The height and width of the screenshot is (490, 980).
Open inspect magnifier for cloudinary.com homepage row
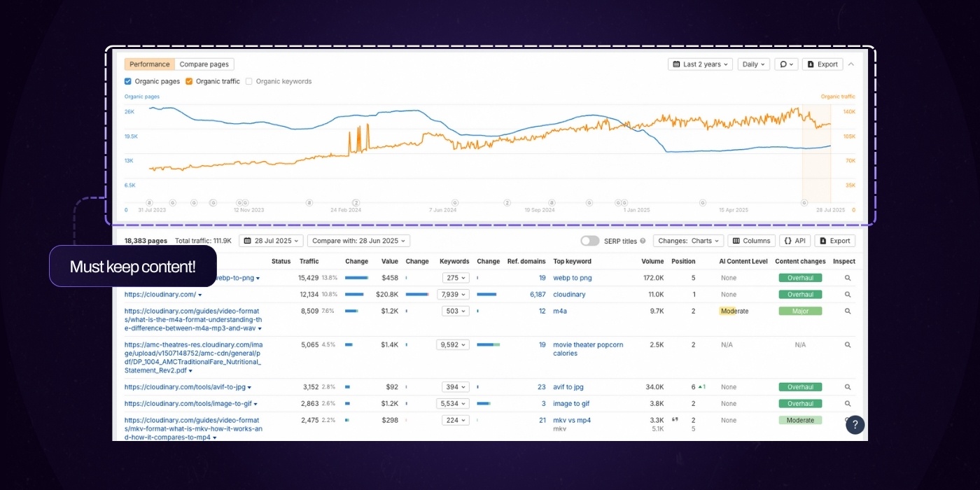(x=847, y=295)
